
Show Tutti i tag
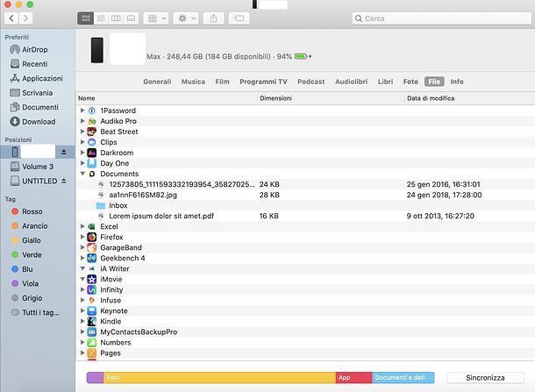coord(35,312)
